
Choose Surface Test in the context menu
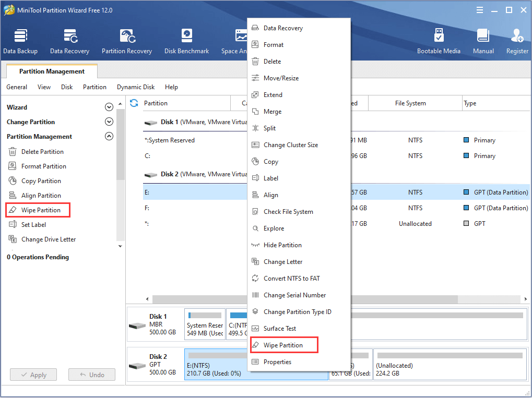tap(299, 328)
